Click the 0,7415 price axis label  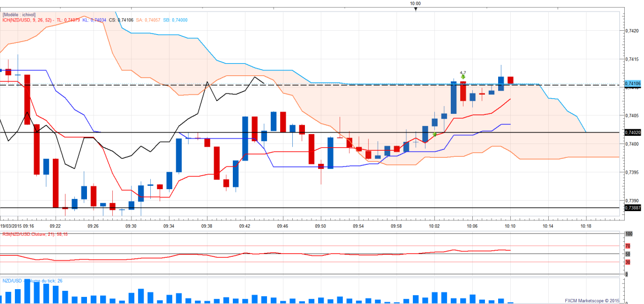[632, 59]
